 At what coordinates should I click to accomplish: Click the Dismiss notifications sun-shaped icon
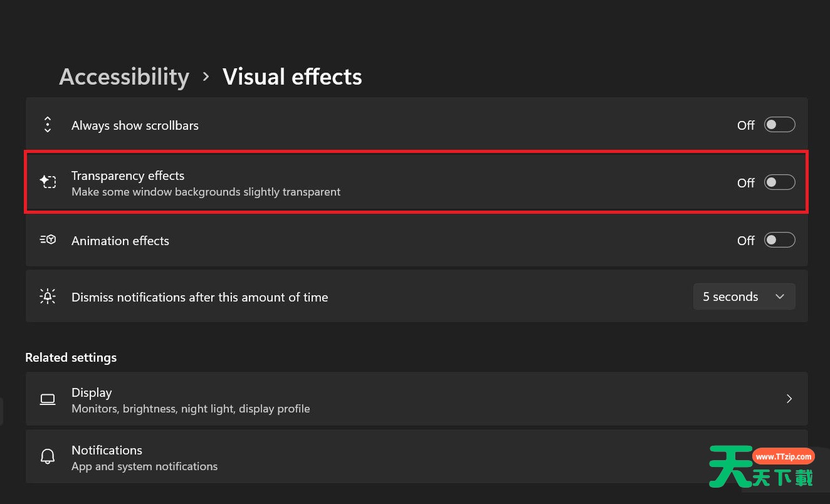[48, 297]
